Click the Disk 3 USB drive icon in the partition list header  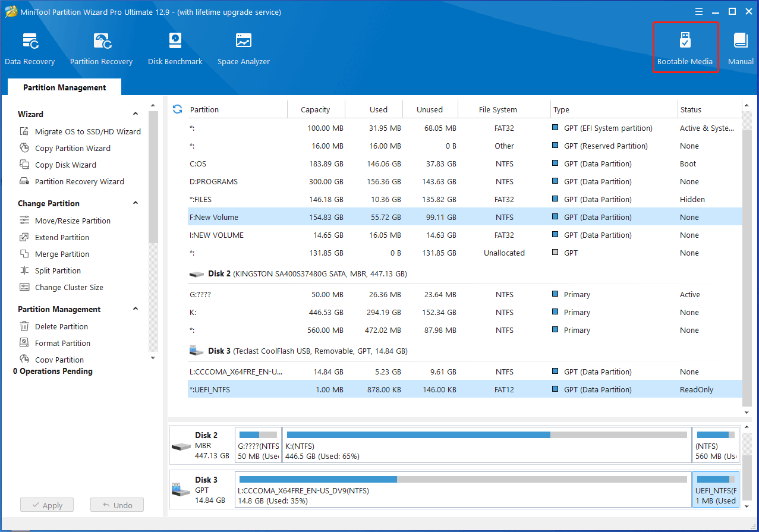point(196,351)
